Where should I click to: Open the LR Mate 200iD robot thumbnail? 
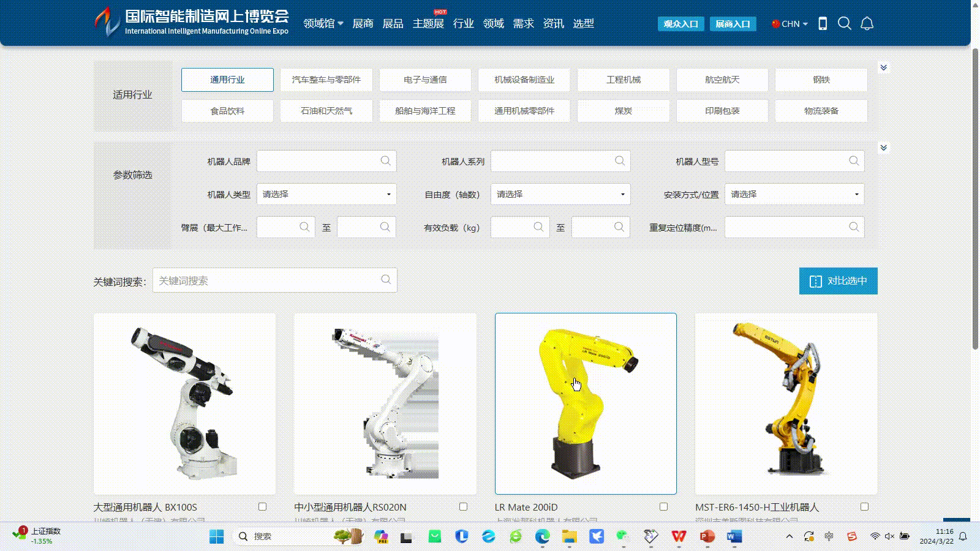pos(586,403)
